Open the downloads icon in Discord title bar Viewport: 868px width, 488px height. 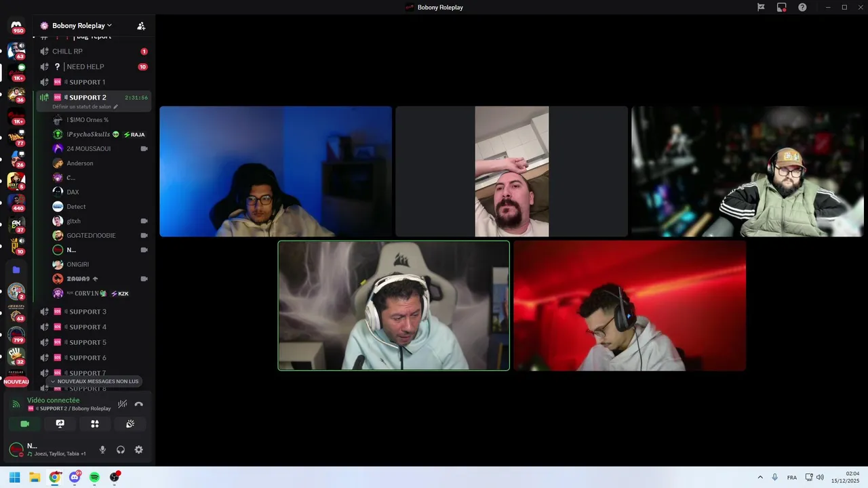(x=782, y=7)
